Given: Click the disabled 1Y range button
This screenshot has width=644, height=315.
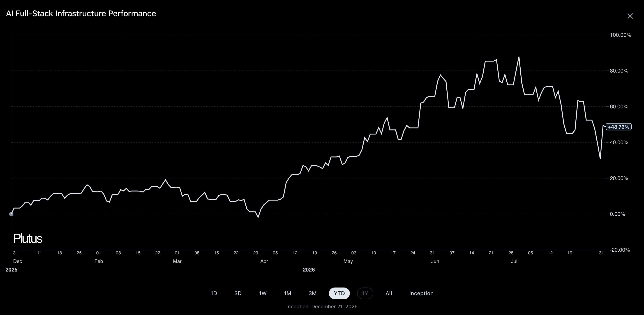Looking at the screenshot, I should [365, 293].
